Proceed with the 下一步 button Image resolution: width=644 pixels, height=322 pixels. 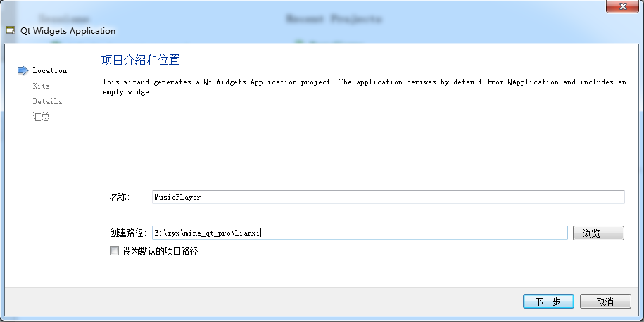pyautogui.click(x=548, y=302)
